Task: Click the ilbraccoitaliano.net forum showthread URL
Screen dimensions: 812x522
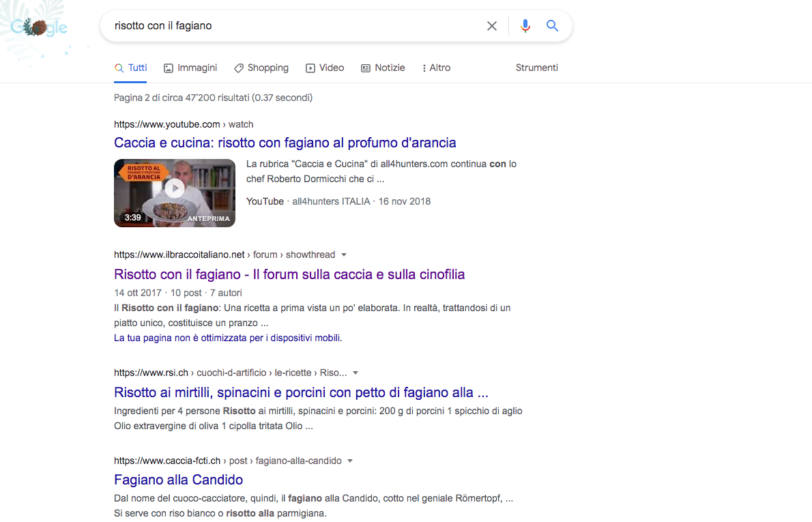Action: (x=224, y=255)
